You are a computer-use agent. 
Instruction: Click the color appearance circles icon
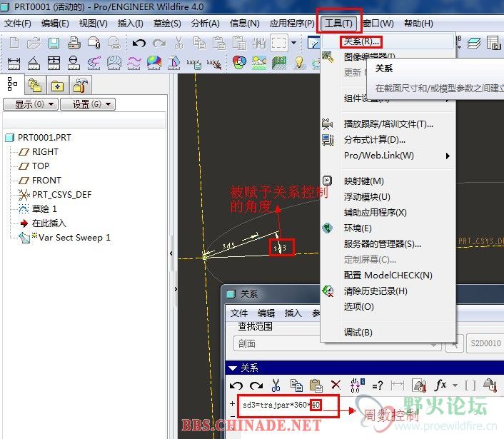point(239,62)
